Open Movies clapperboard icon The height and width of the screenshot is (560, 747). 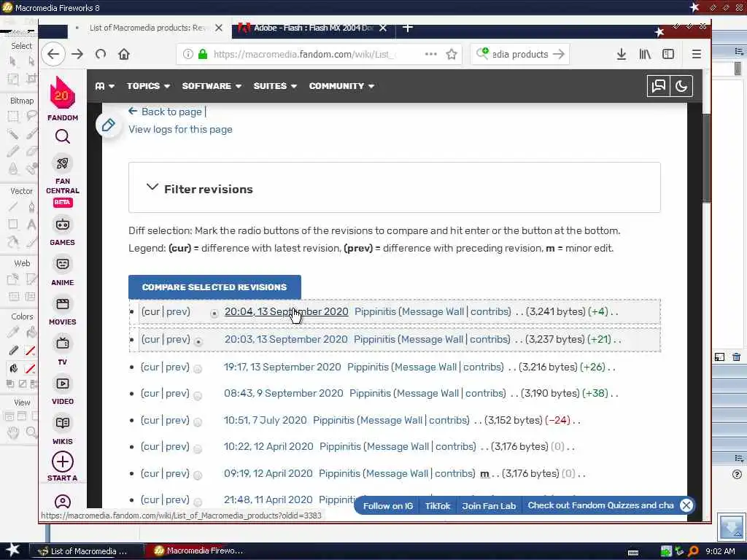[x=63, y=304]
